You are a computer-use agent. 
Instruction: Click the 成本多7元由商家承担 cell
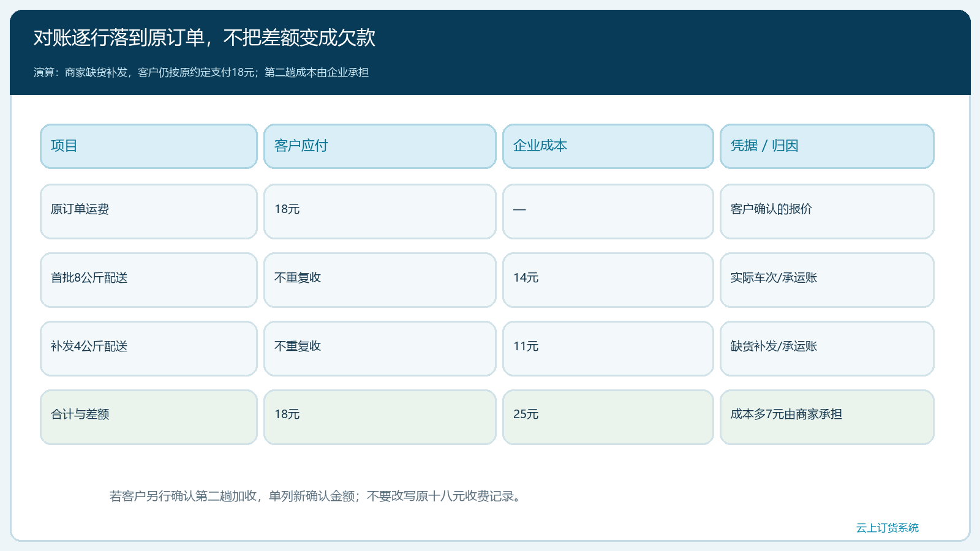(x=827, y=417)
